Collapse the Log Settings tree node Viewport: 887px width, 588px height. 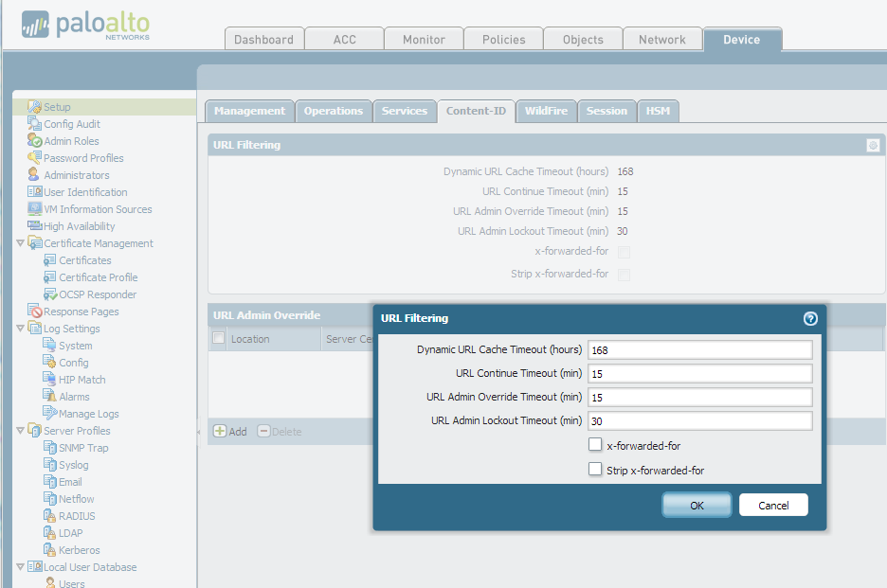[20, 328]
